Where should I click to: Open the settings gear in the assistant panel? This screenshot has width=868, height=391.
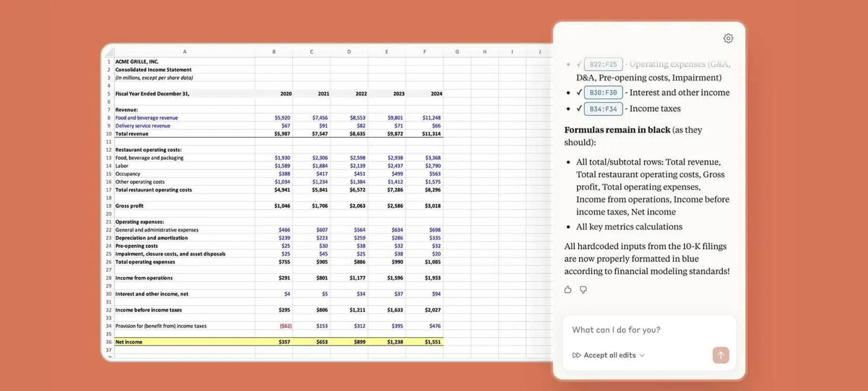729,38
